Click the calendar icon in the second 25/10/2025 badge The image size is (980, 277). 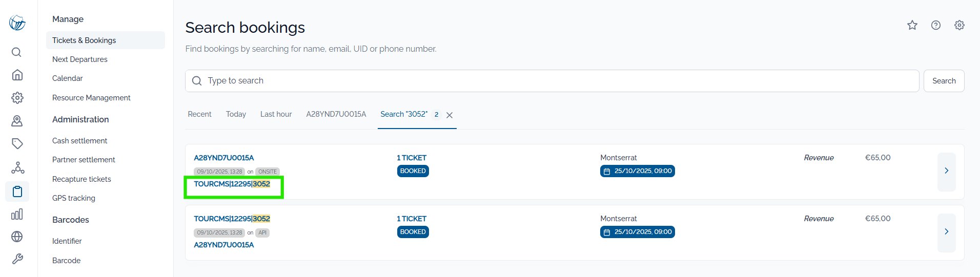(607, 232)
